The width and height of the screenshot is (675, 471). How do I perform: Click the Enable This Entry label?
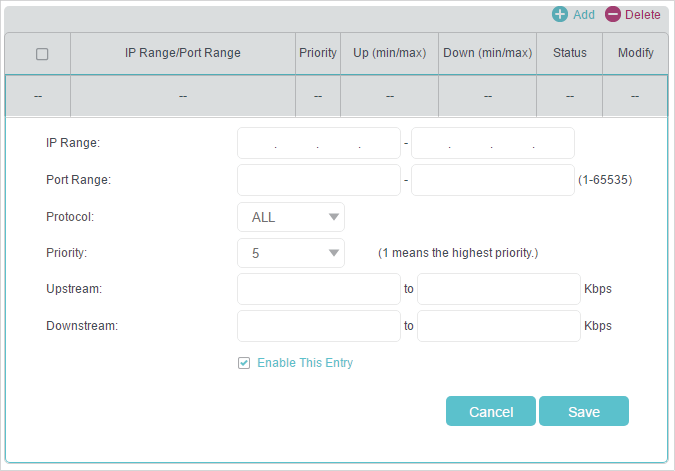coord(305,363)
